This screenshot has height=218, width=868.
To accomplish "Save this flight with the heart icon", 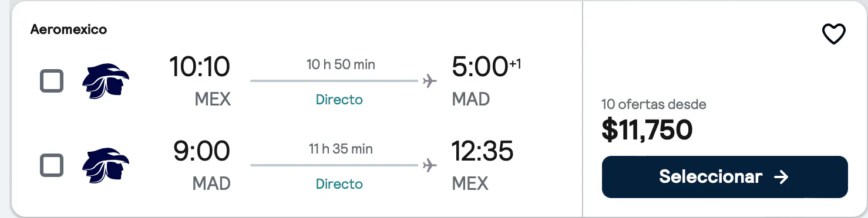I will tap(833, 35).
